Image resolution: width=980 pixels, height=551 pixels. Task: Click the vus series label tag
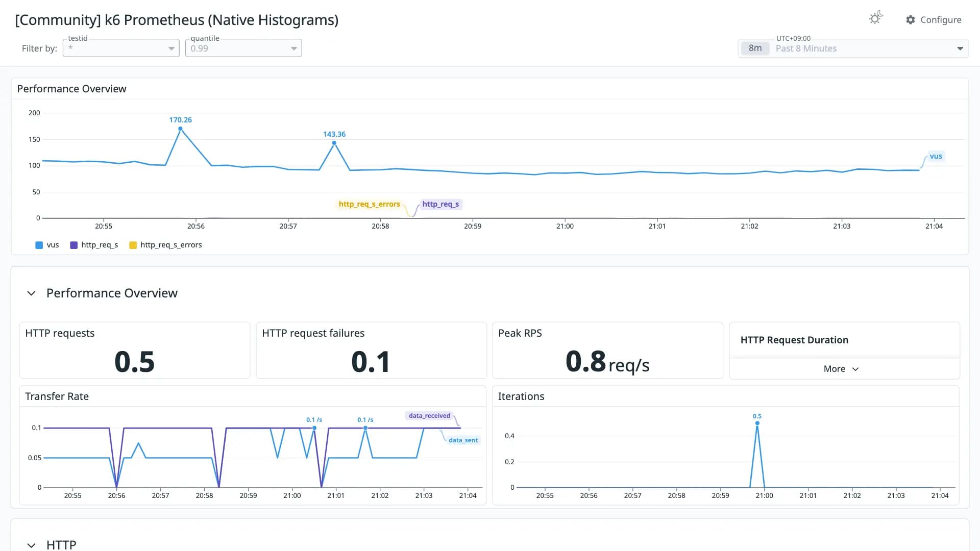coord(936,157)
